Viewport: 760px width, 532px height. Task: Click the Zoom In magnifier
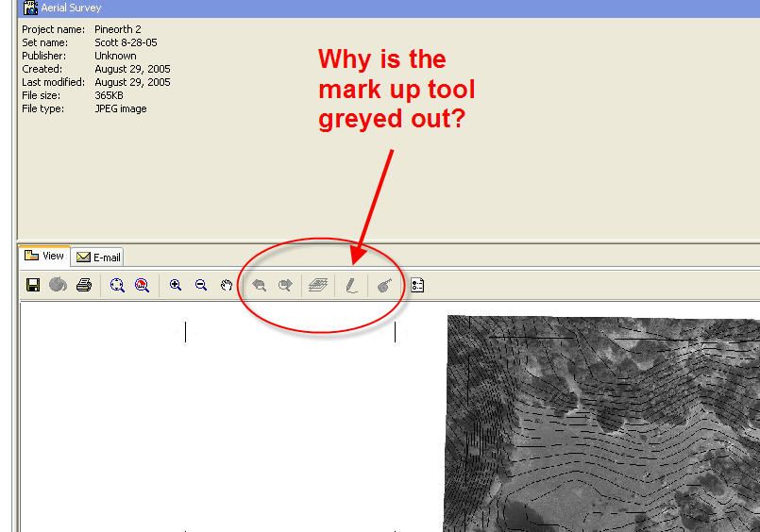(176, 285)
